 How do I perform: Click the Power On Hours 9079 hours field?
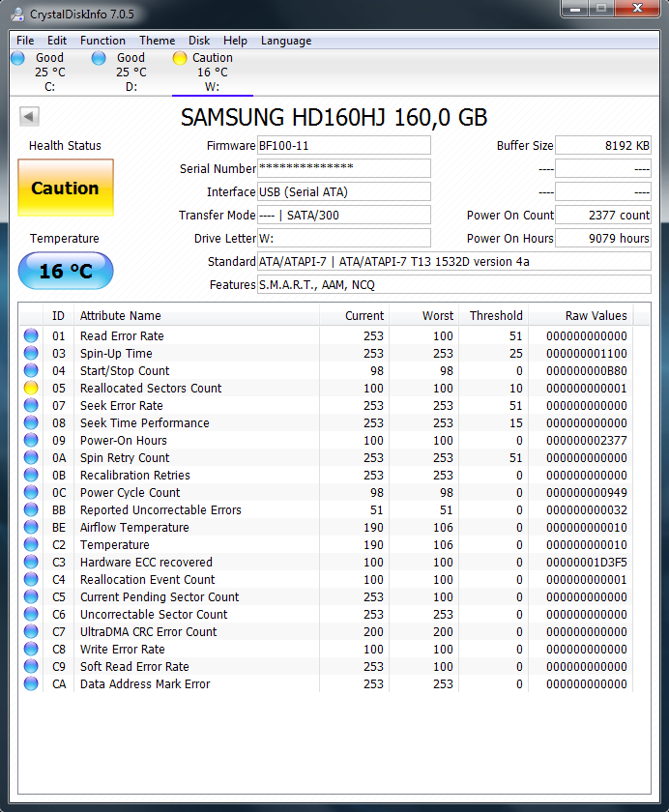click(603, 238)
